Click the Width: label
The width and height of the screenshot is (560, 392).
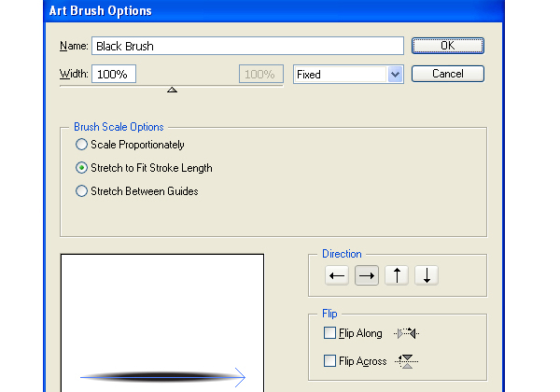pos(74,74)
